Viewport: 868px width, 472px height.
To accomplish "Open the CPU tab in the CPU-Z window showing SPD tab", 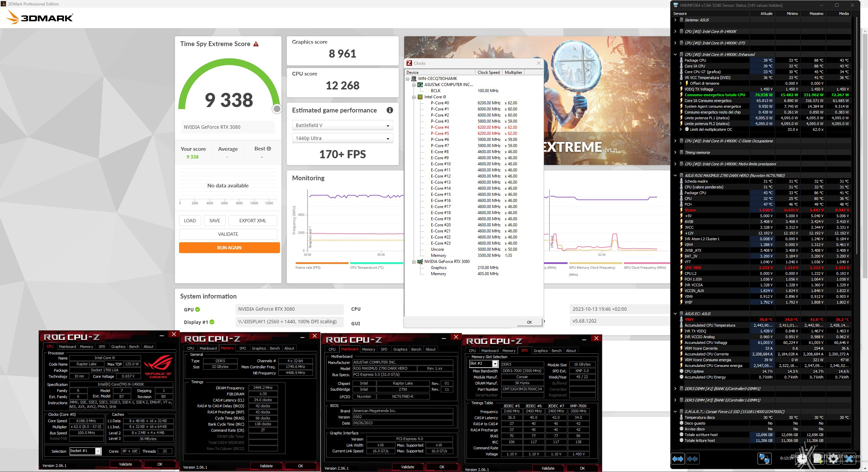I will tap(472, 351).
